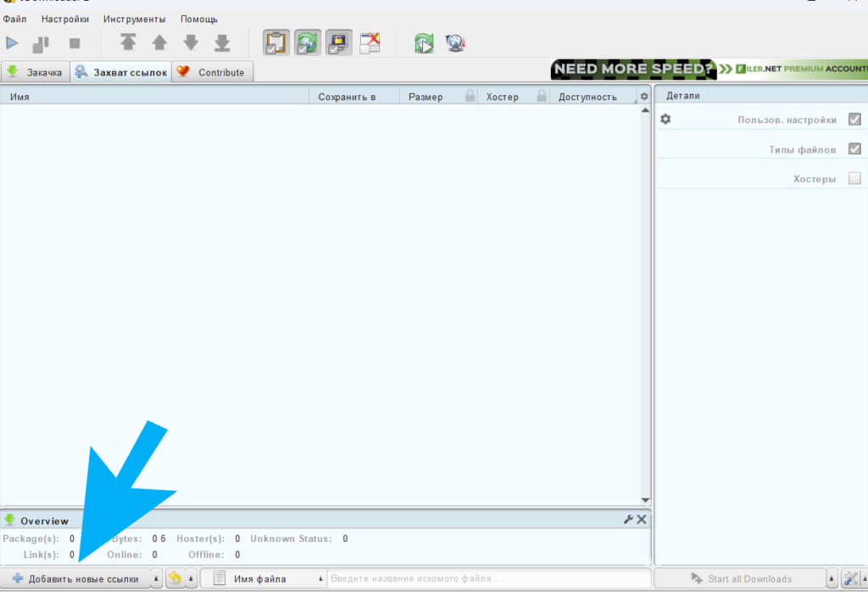Image resolution: width=868 pixels, height=592 pixels.
Task: Start downloads with the play icon
Action: tap(12, 43)
